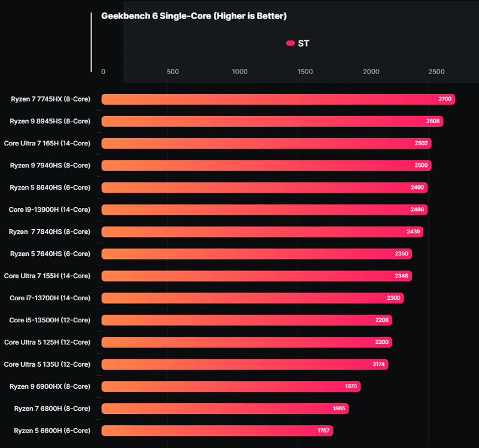Click the chart title 'Geekbench 6 Single-Core (Higher is Better)'

(194, 16)
